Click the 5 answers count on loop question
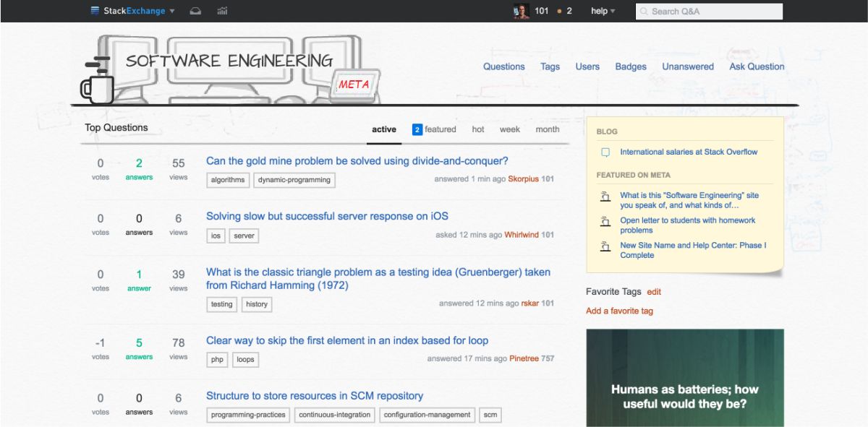This screenshot has height=427, width=868. (x=139, y=348)
